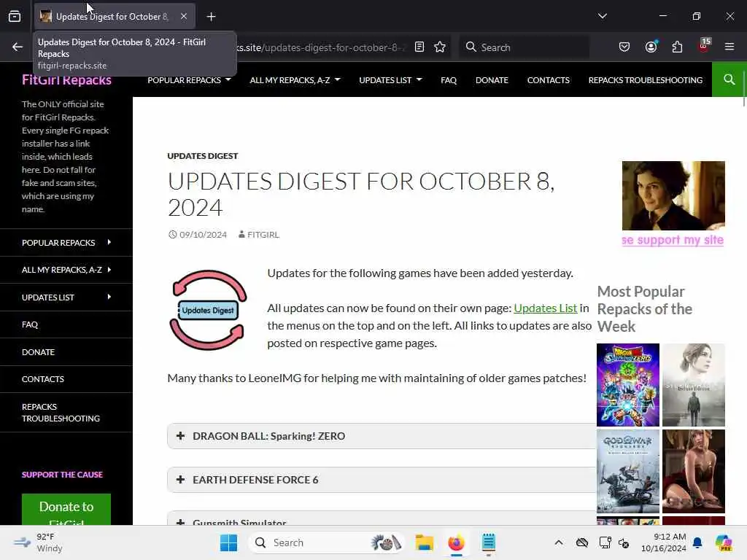Image resolution: width=747 pixels, height=560 pixels.
Task: Open the Pocket save icon
Action: pyautogui.click(x=624, y=47)
